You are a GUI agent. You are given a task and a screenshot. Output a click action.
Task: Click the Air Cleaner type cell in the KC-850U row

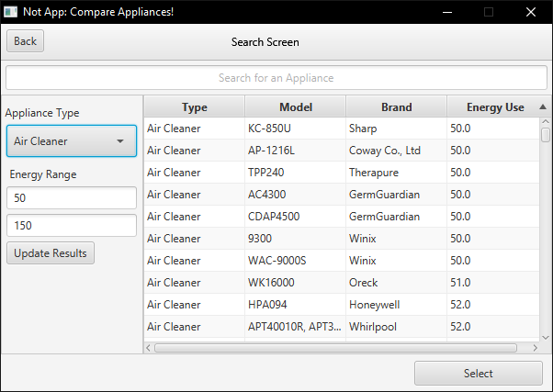[195, 129]
